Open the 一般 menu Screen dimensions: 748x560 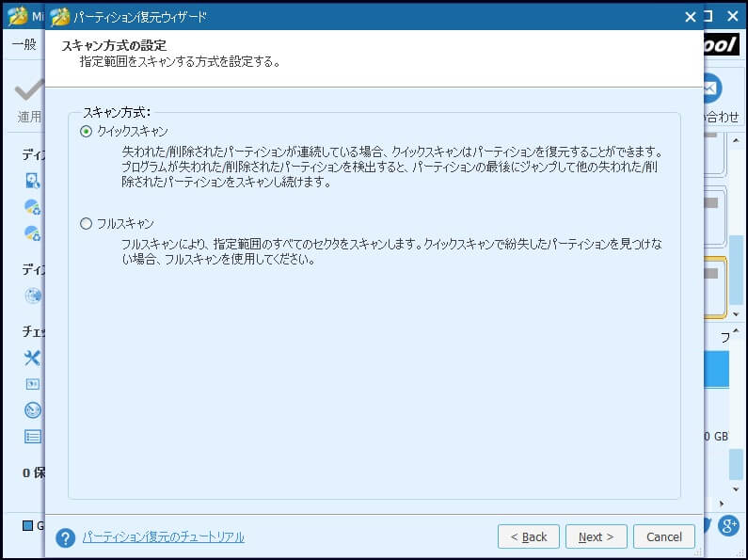point(24,44)
